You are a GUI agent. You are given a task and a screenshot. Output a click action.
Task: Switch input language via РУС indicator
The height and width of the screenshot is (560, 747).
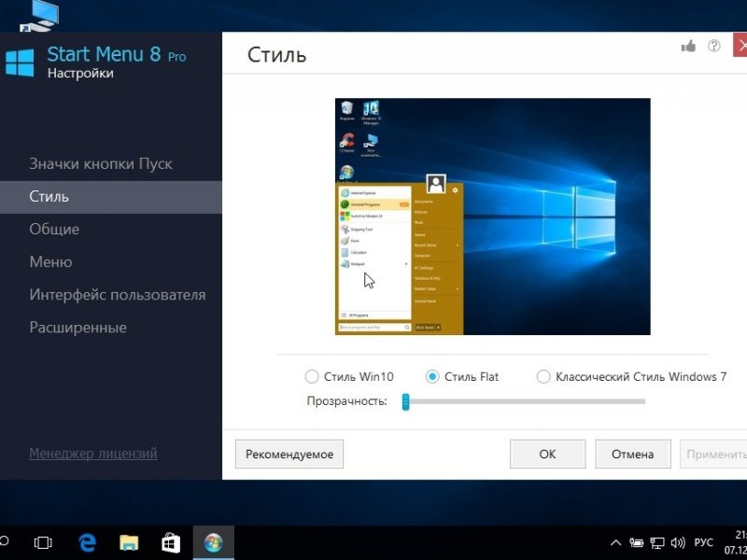pos(704,542)
